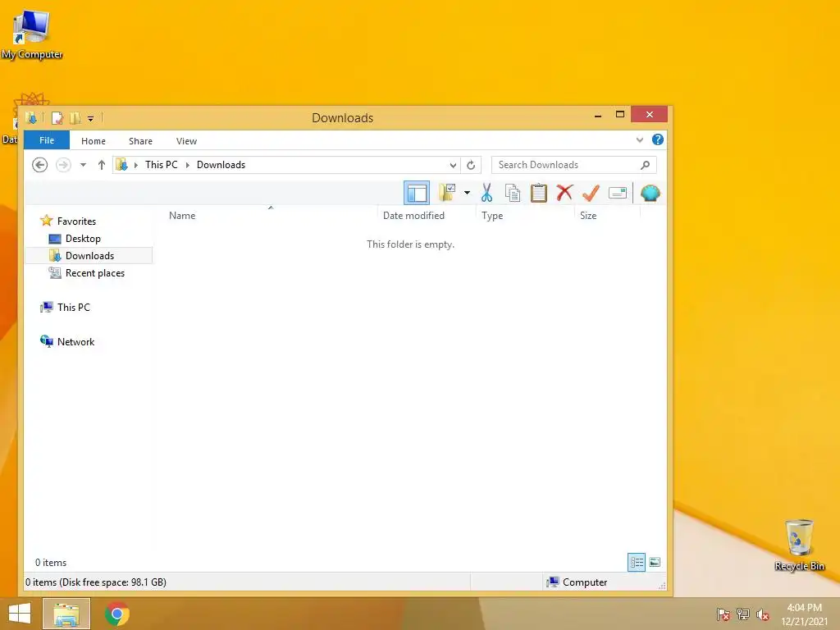This screenshot has width=840, height=630.
Task: Open Help with the question mark icon
Action: point(658,139)
